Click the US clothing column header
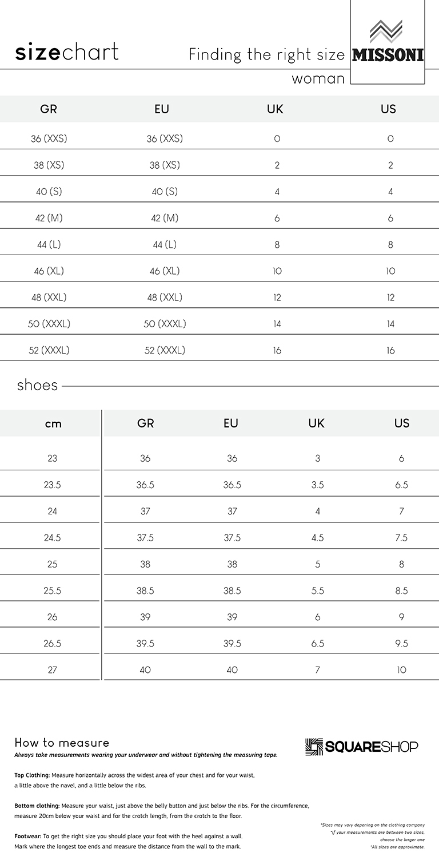 pyautogui.click(x=388, y=109)
